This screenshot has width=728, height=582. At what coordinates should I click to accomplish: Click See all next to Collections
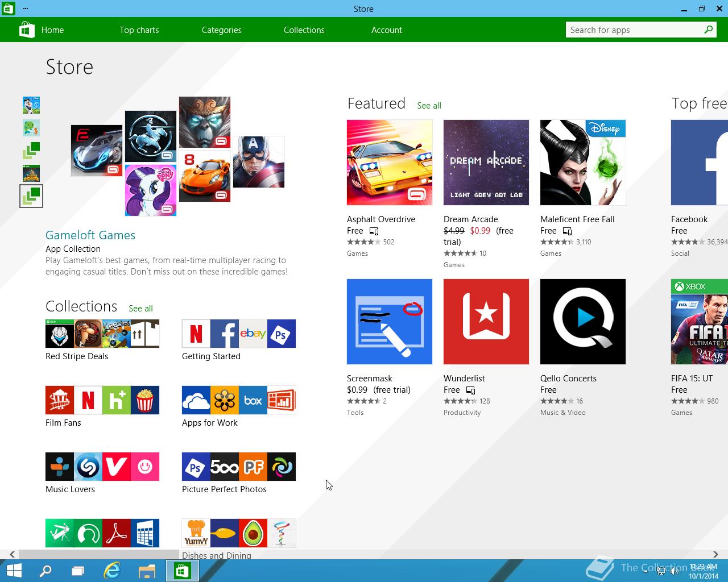[x=140, y=309]
